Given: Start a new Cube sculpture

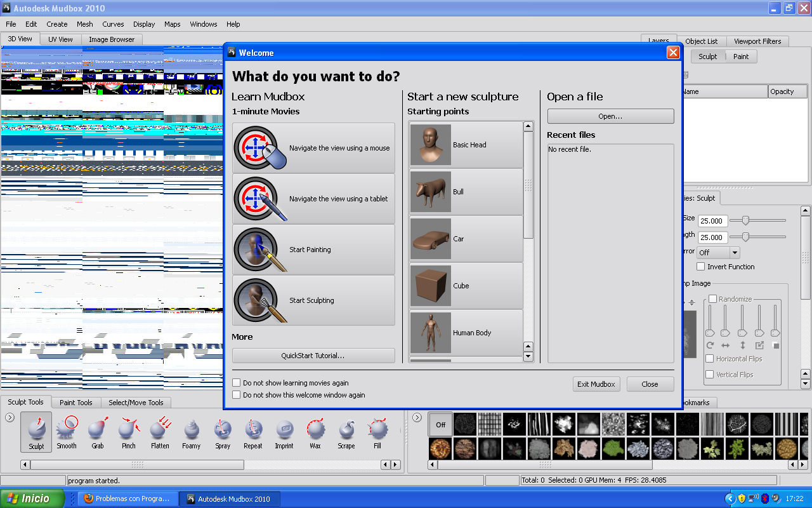Looking at the screenshot, I should (x=466, y=286).
